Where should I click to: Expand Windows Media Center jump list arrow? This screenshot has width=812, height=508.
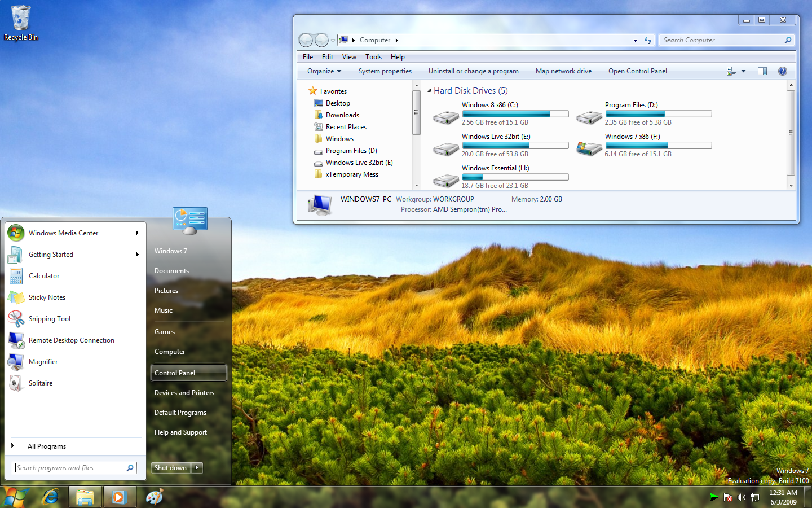point(137,233)
